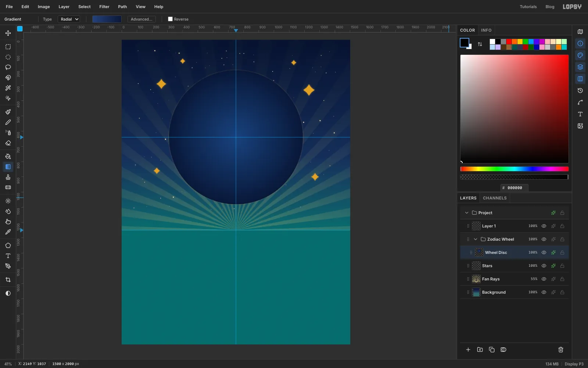Open the Filter menu
588x368 pixels.
tap(104, 7)
